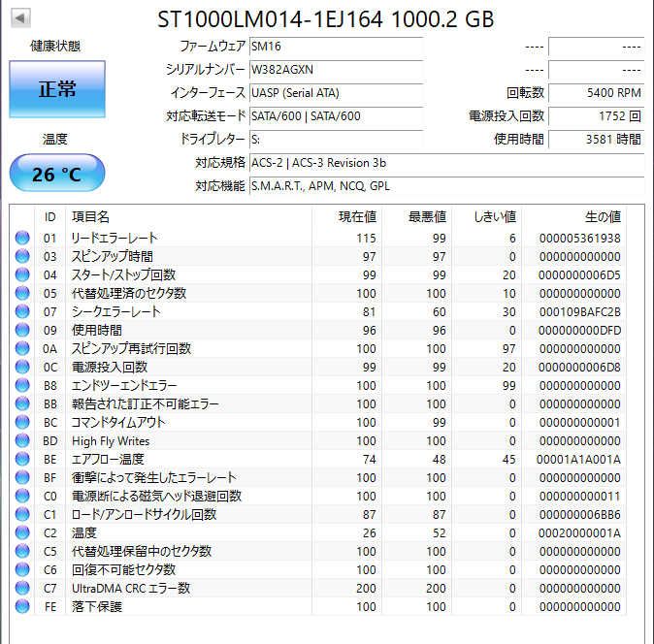Click the status orb for スピンアップ再試行回数
The height and width of the screenshot is (644, 654).
click(22, 348)
